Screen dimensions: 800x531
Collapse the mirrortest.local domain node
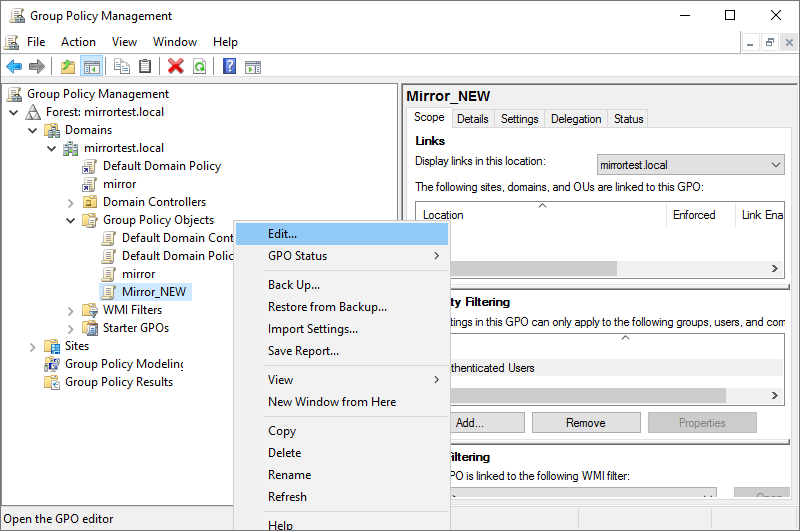coord(52,148)
